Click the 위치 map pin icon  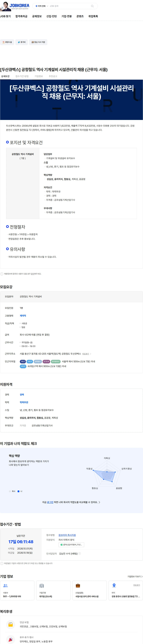pos(114,585)
